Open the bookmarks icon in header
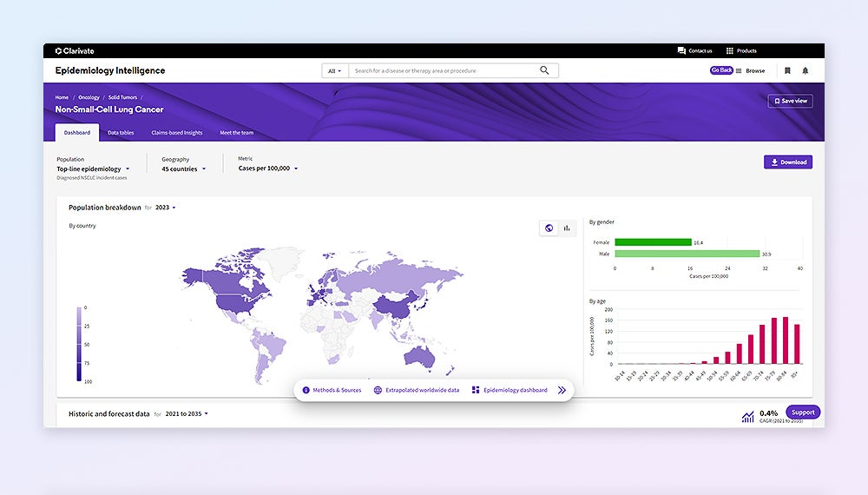The image size is (868, 495). (787, 70)
